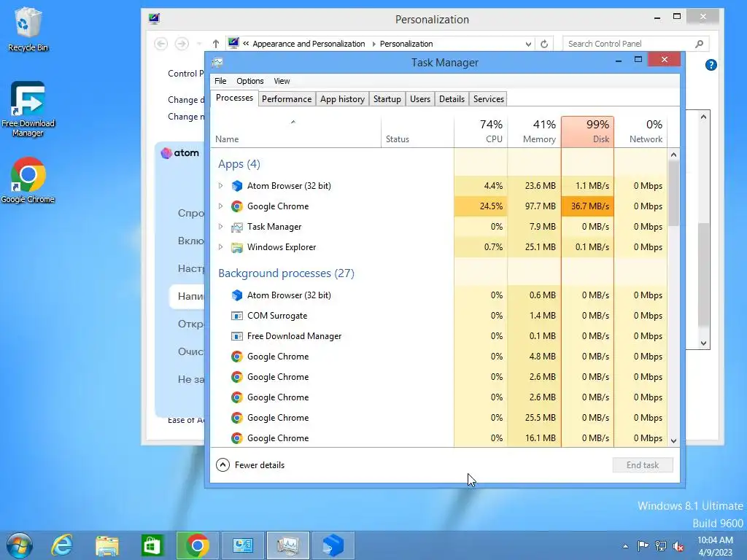Viewport: 747px width, 560px height.
Task: Refresh the Control Panel address bar
Action: click(544, 44)
